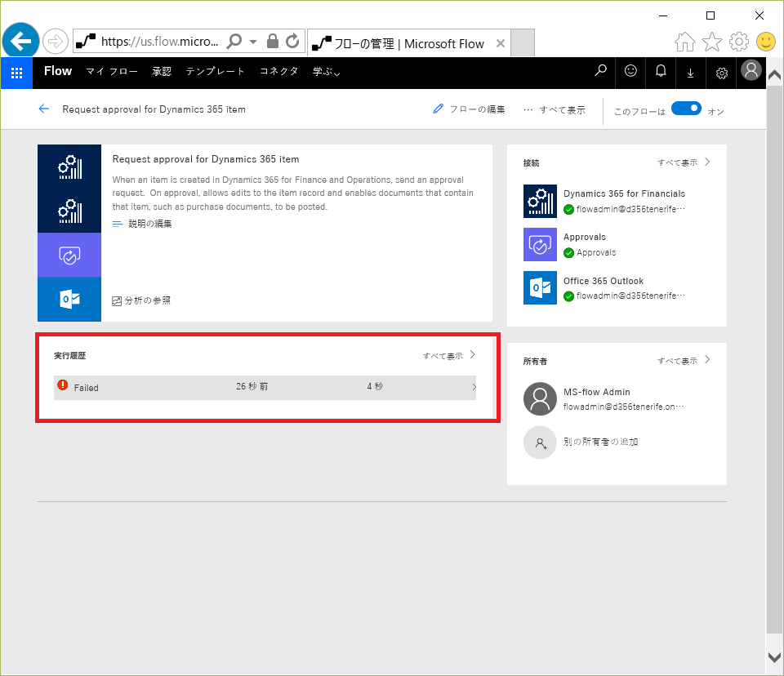Click the Flow brand logo text
The image size is (784, 676).
pos(58,71)
